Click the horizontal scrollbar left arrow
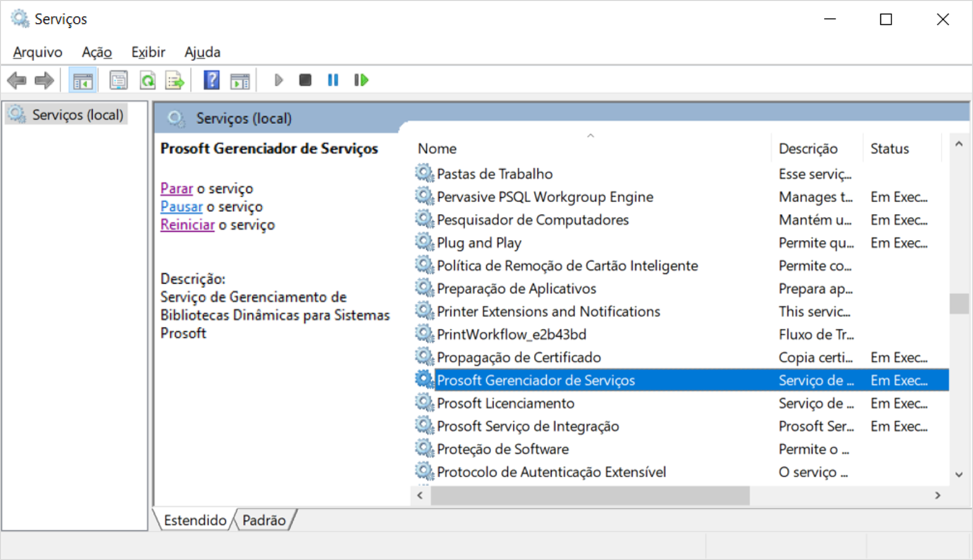 (420, 495)
